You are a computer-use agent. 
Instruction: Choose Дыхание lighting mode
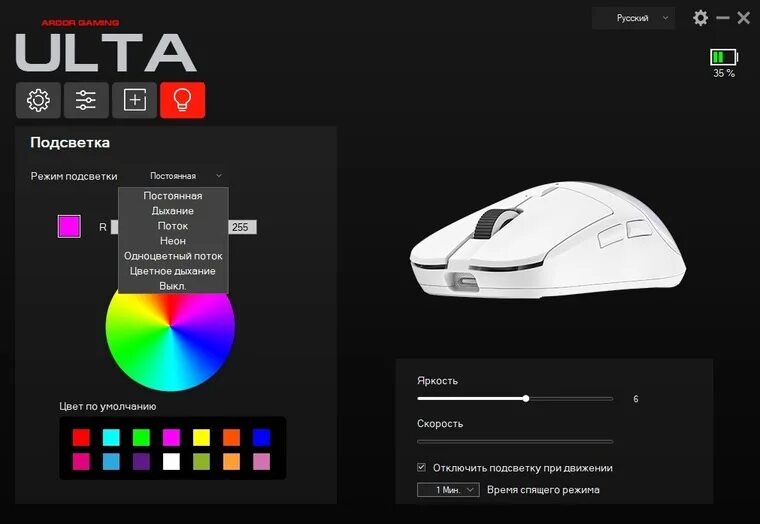click(173, 211)
